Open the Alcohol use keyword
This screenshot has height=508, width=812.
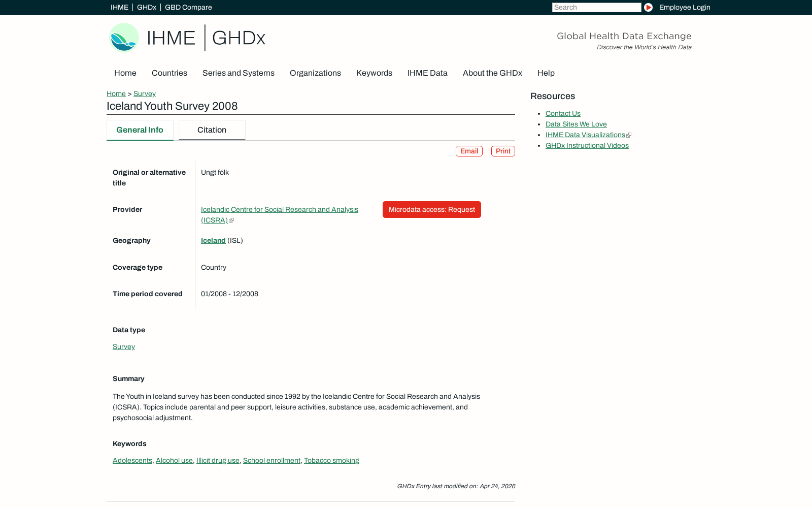pos(174,461)
